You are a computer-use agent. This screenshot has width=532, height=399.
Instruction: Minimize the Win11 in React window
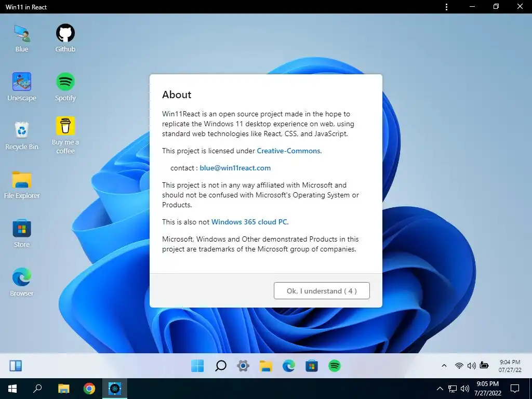click(x=472, y=7)
